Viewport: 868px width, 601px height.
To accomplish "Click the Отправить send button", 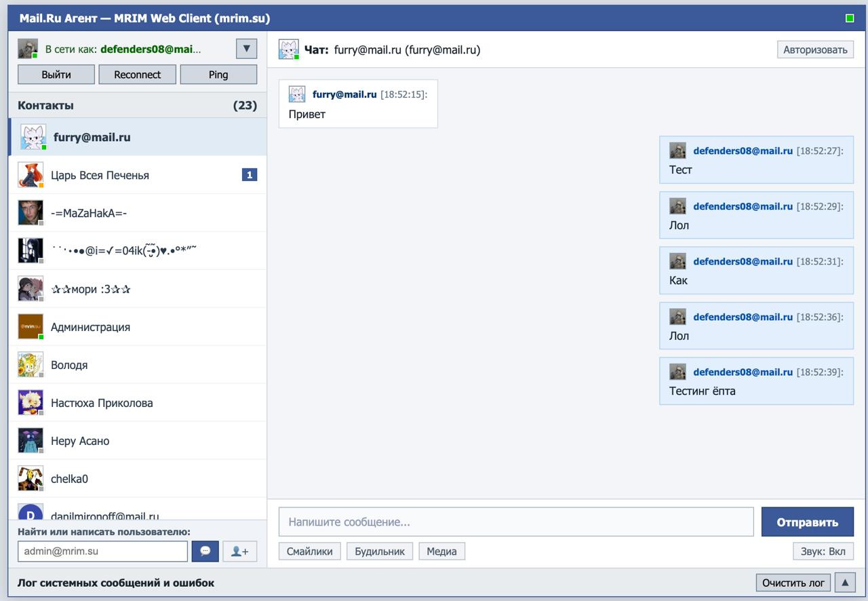I will click(808, 522).
